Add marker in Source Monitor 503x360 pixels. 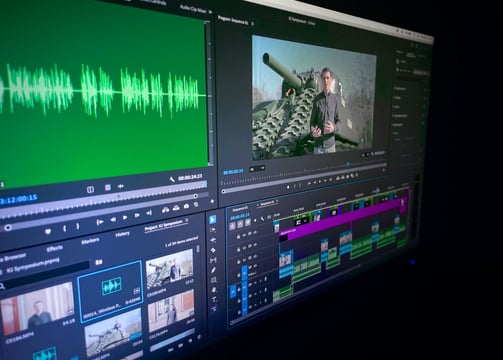click(x=48, y=231)
